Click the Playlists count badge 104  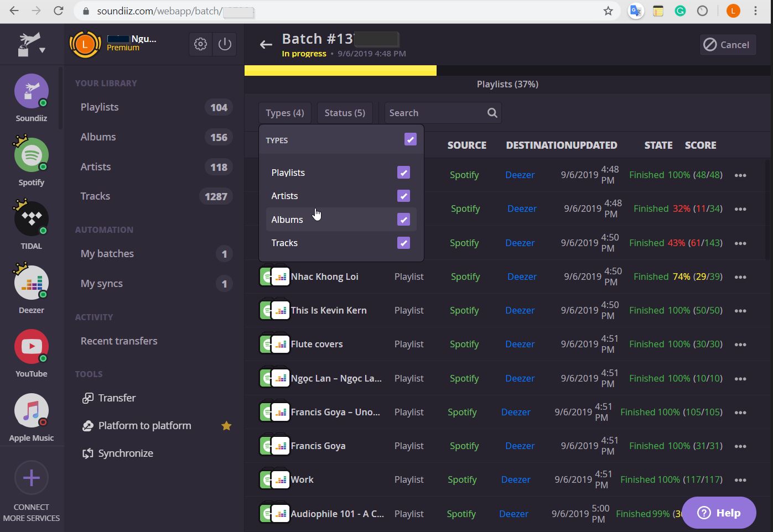(x=219, y=107)
